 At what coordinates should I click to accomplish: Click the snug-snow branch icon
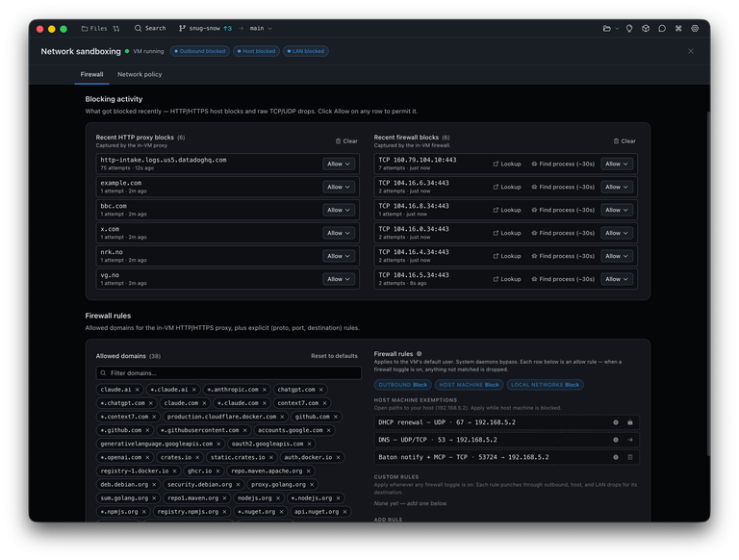182,28
